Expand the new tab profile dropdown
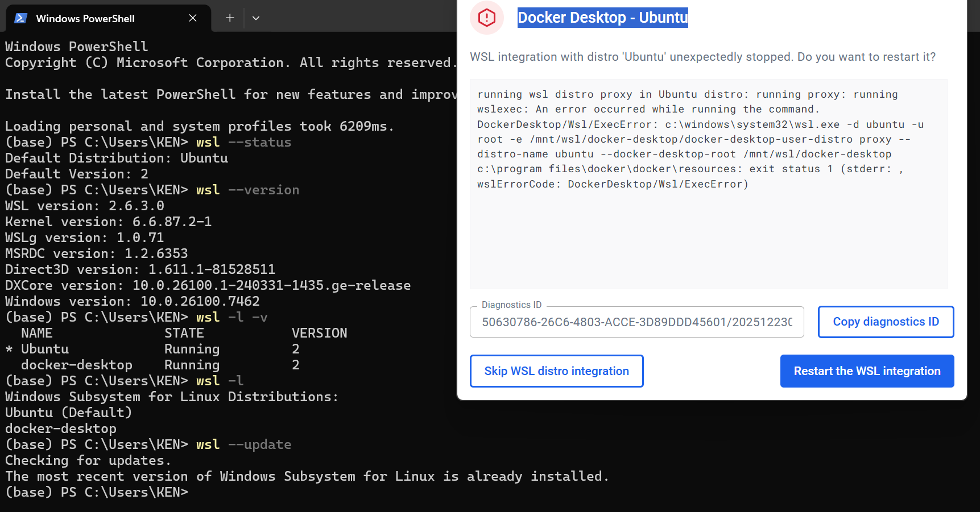This screenshot has height=512, width=980. (256, 18)
